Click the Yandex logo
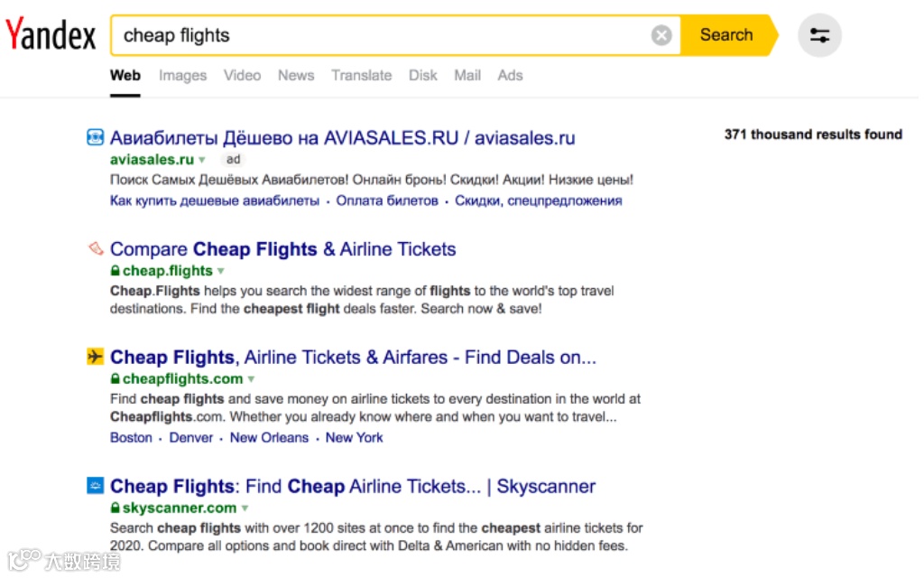Image resolution: width=924 pixels, height=578 pixels. point(51,36)
